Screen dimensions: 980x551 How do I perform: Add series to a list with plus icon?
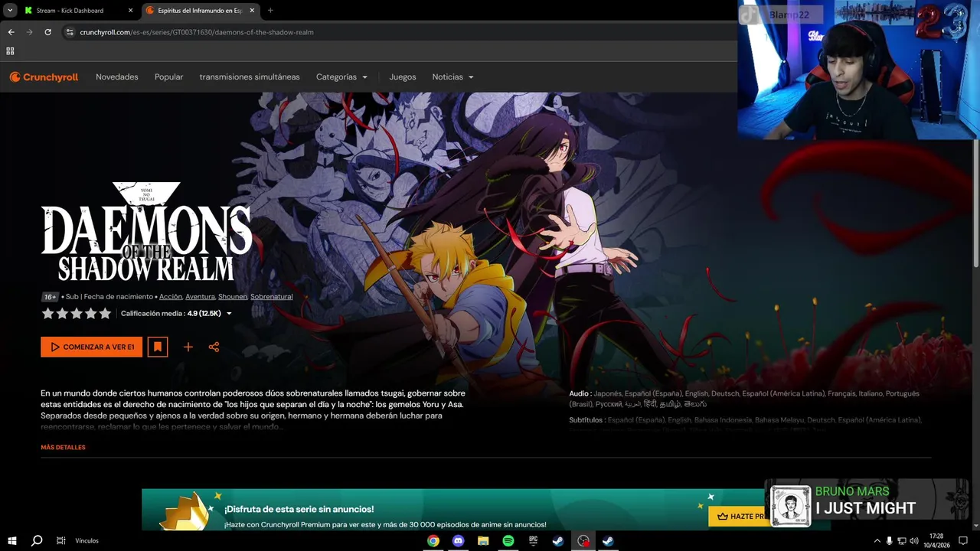[188, 347]
